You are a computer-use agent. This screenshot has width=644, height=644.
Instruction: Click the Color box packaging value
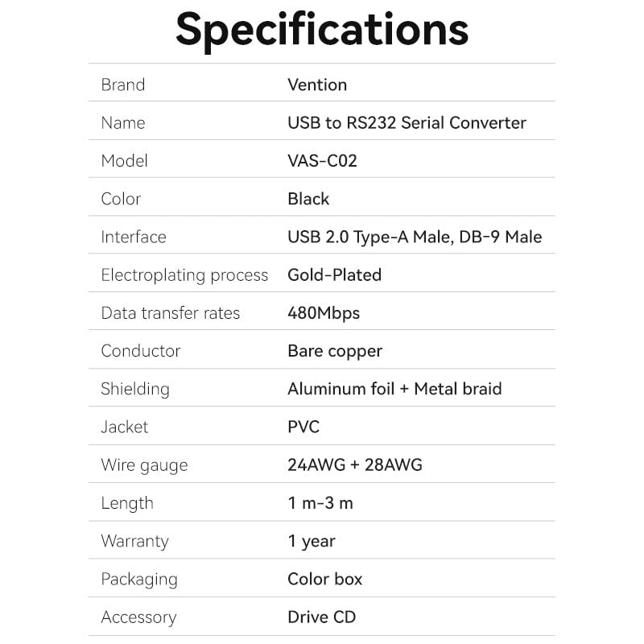pos(324,579)
